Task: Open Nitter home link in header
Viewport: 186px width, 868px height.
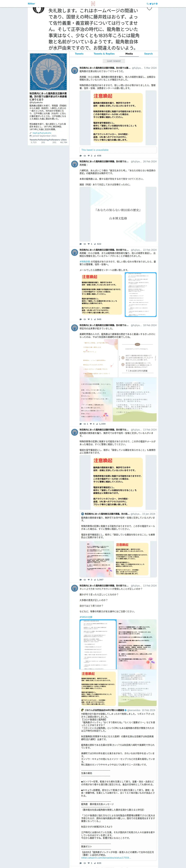Action: pyautogui.click(x=31, y=4)
